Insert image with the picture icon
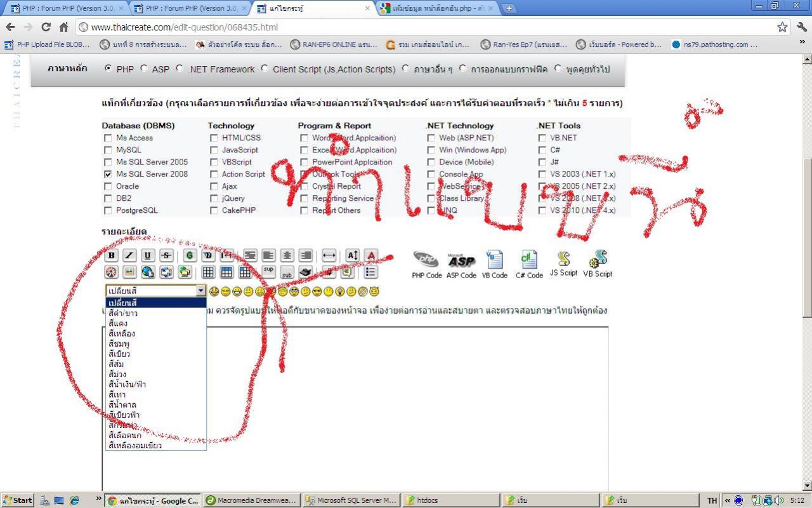This screenshot has width=812, height=508. pyautogui.click(x=129, y=272)
